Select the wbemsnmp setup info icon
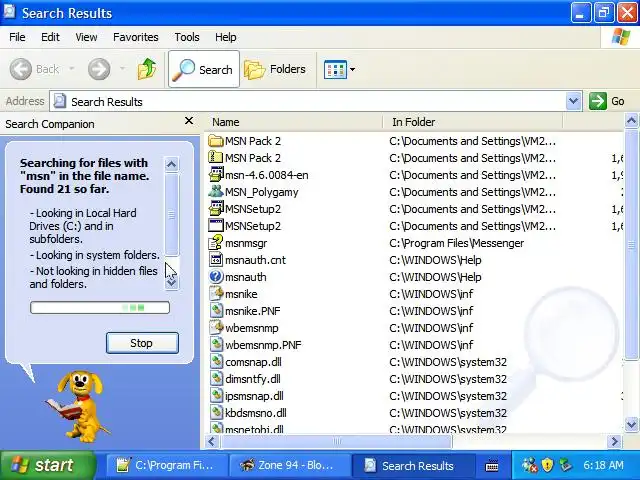Viewport: 640px width, 480px height. [216, 328]
